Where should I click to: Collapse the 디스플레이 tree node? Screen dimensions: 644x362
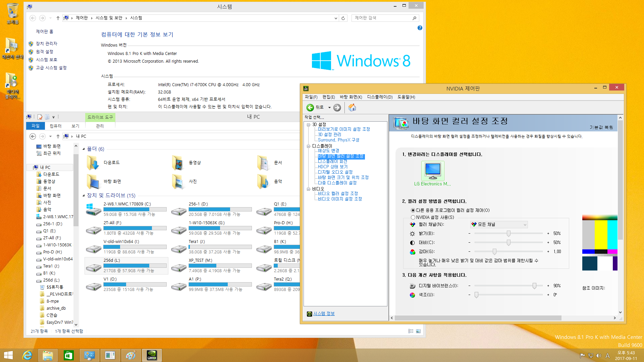(x=308, y=146)
